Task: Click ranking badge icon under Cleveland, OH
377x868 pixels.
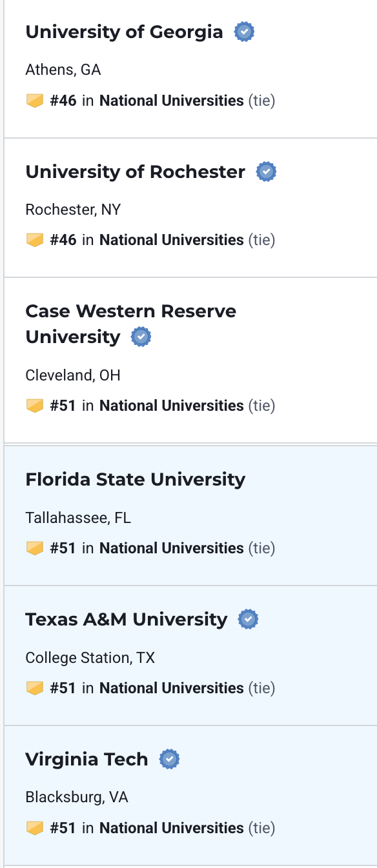Action: [x=35, y=406]
